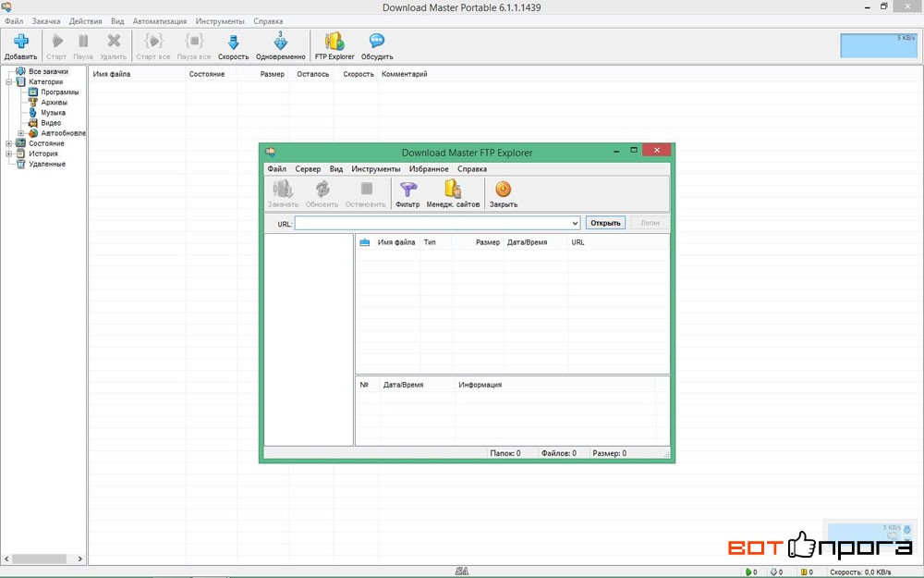Screen dimensions: 924x578
Task: Click the Пауза все toolbar icon
Action: (x=194, y=41)
